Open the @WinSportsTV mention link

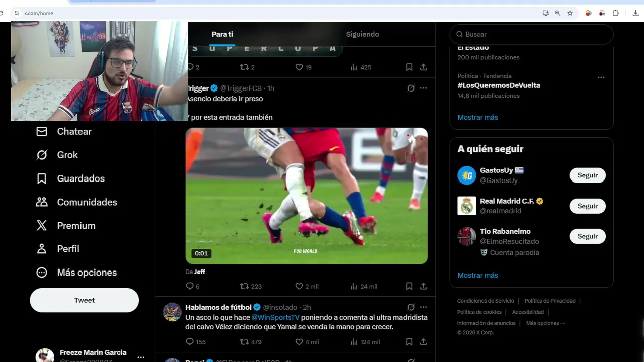pos(275,317)
